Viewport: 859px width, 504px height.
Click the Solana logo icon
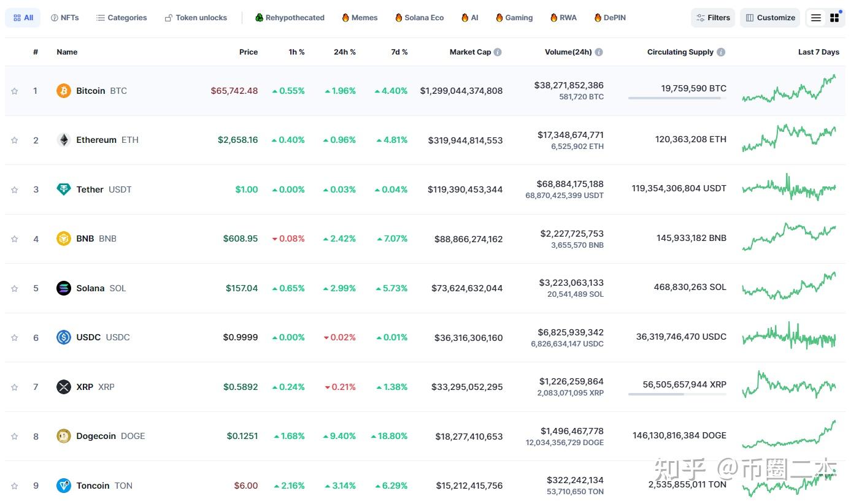pos(64,288)
